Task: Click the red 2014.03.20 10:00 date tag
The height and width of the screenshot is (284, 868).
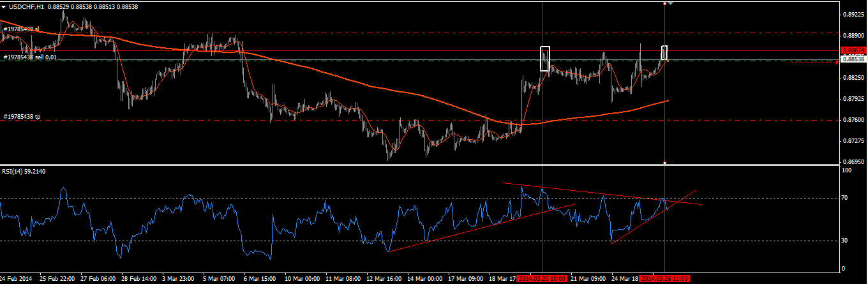Action: (x=541, y=279)
